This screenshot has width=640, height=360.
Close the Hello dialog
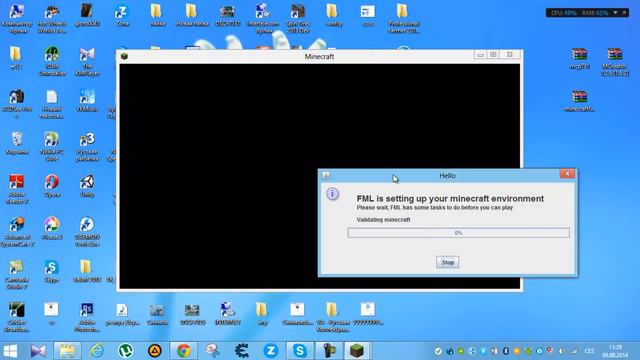pyautogui.click(x=567, y=174)
